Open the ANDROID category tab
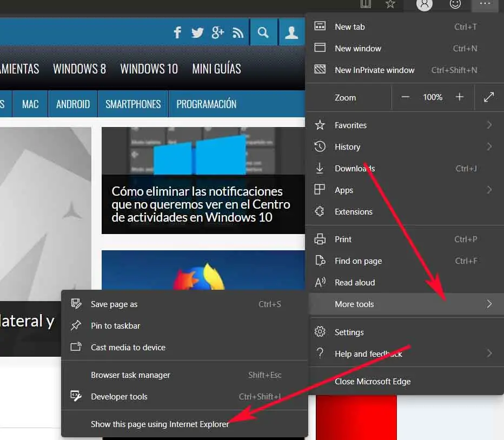 coord(73,104)
